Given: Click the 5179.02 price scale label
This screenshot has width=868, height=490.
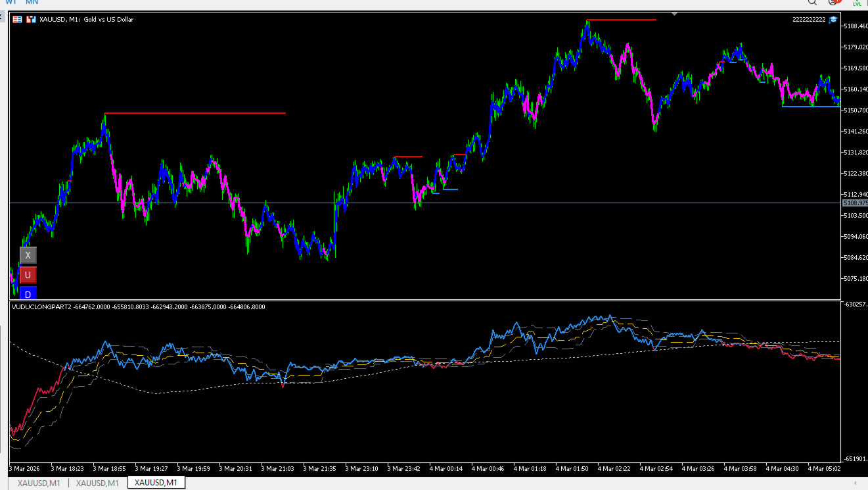Looking at the screenshot, I should [x=856, y=47].
